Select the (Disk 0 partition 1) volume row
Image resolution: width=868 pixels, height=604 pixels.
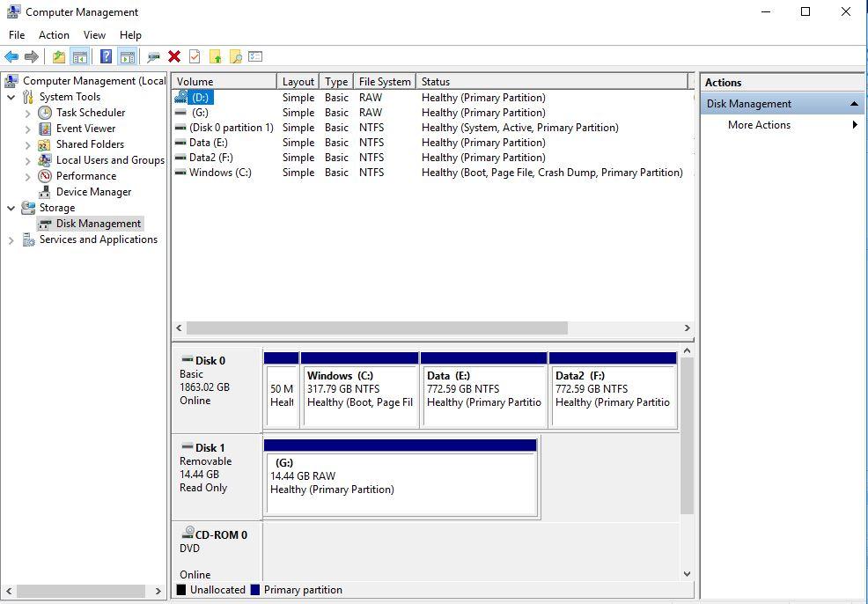(x=433, y=128)
